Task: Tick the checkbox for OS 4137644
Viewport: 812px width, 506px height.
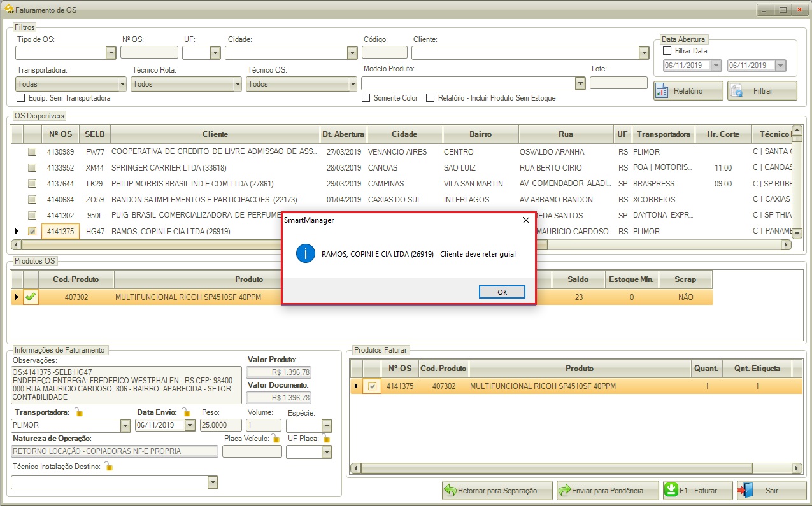Action: [32, 184]
